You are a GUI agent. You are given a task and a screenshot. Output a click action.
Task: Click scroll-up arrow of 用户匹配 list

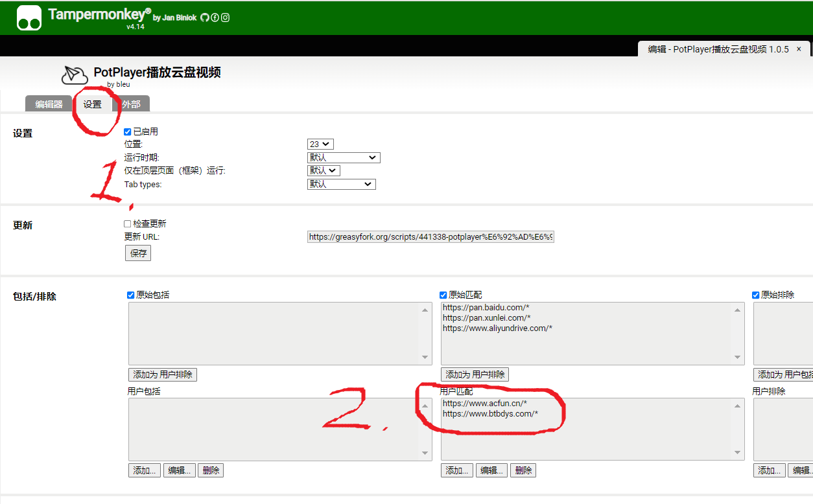(738, 406)
